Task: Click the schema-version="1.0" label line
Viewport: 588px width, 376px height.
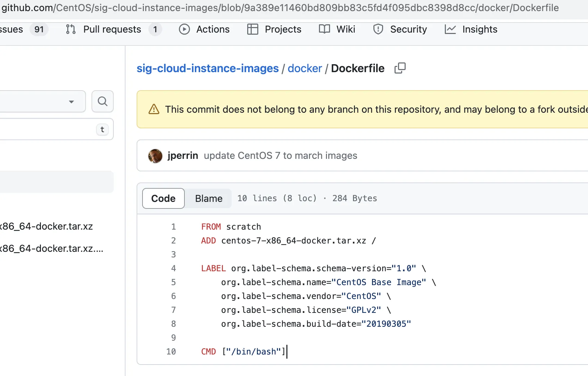Action: click(314, 268)
